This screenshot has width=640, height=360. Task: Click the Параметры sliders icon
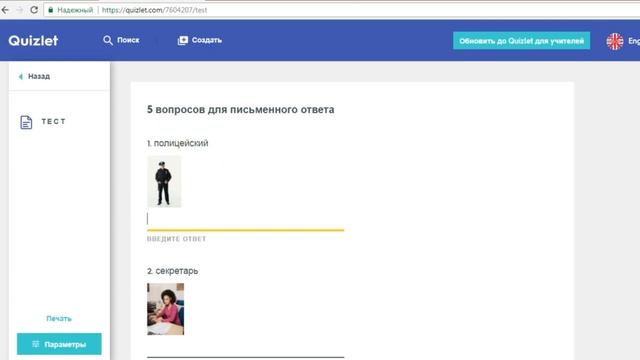(x=36, y=344)
